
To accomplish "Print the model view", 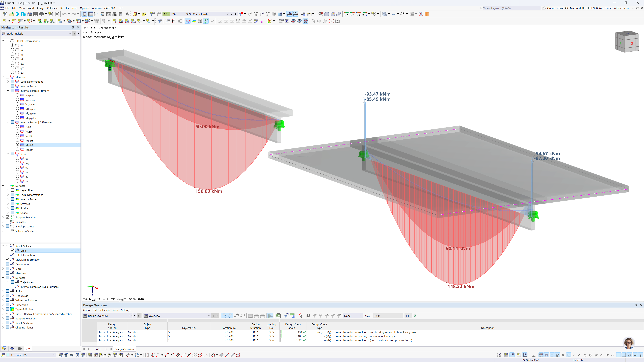I will point(41,14).
